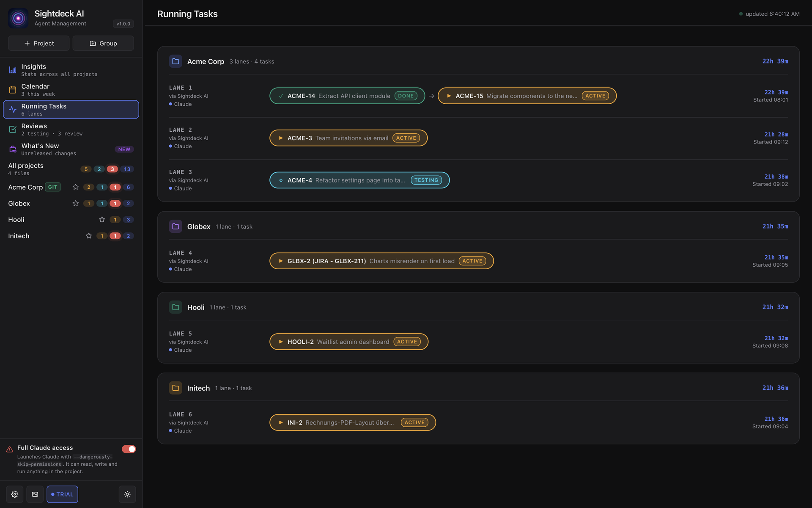
Task: Click the DONE status on ACME-14
Action: pyautogui.click(x=406, y=96)
